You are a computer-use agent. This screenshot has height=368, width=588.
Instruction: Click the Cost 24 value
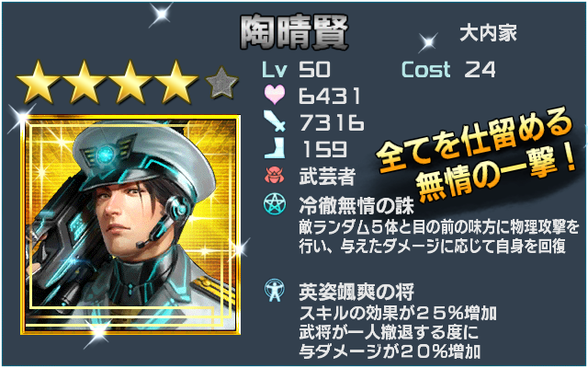click(x=448, y=70)
